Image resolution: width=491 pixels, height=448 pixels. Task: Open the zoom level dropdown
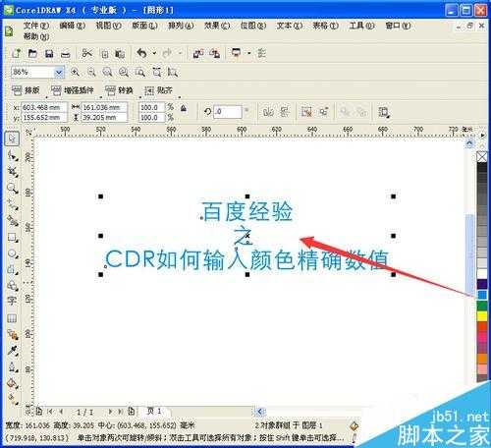(x=59, y=72)
